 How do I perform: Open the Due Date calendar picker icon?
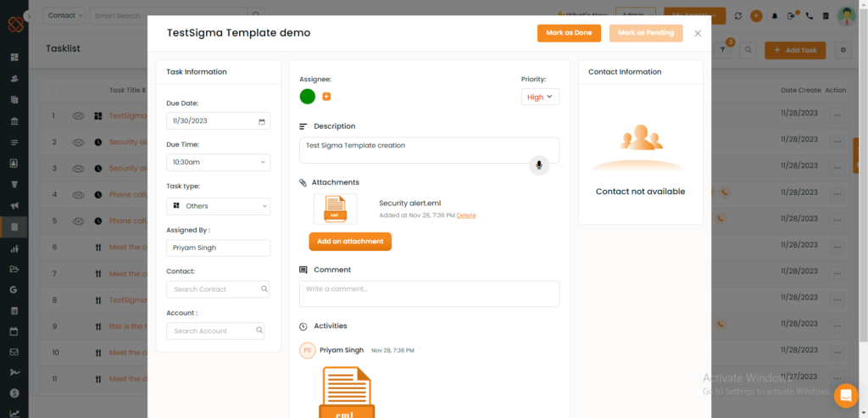tap(262, 121)
